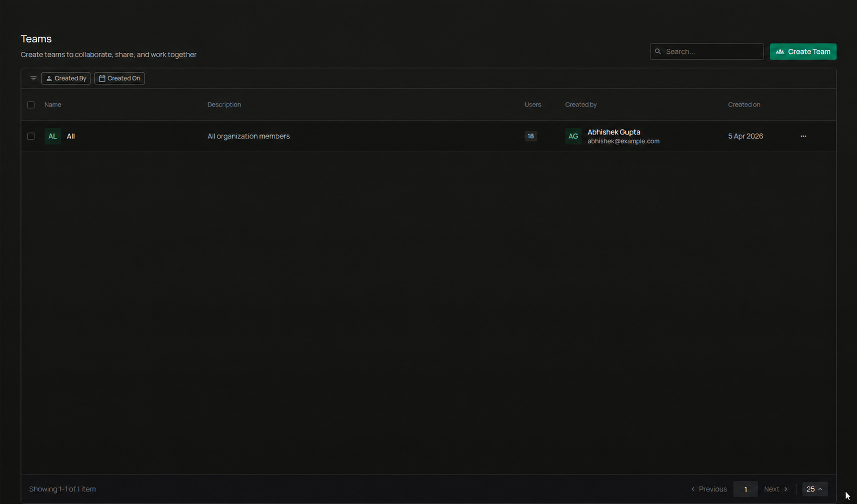This screenshot has height=504, width=857.
Task: Select page number 1
Action: (745, 489)
